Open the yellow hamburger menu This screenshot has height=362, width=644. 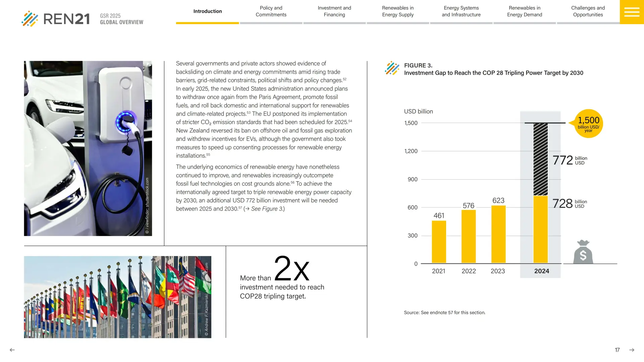coord(632,12)
